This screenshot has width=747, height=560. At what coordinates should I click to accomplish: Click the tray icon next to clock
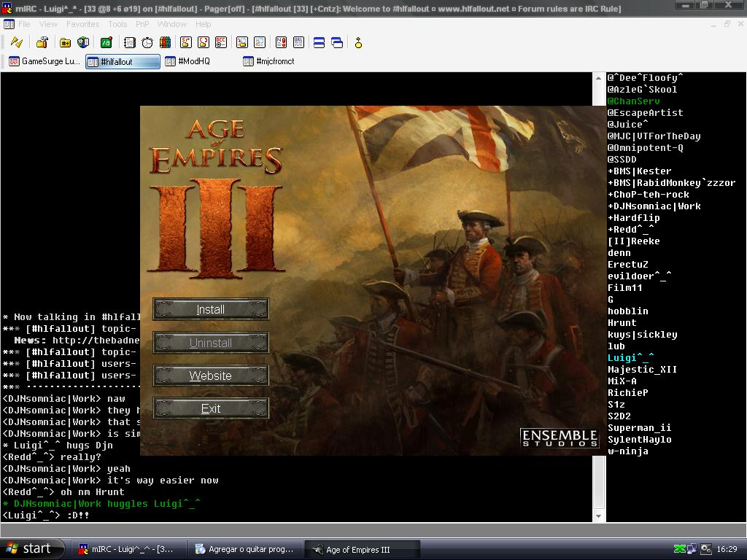coord(706,549)
